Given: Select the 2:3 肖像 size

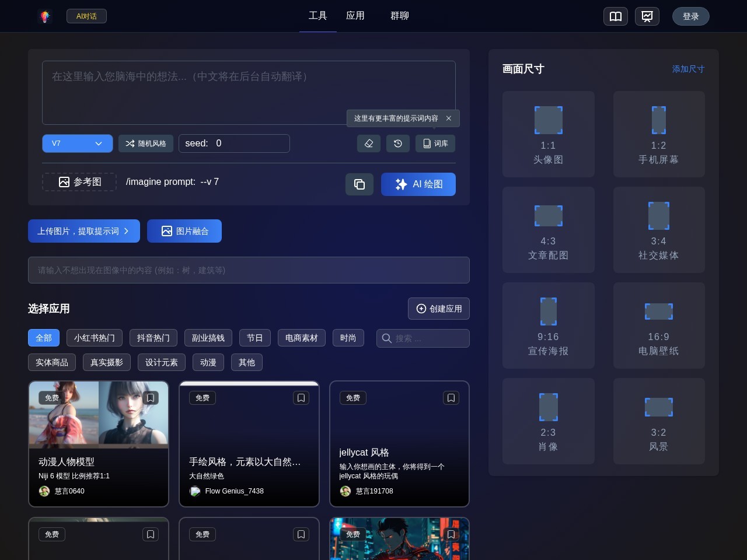Looking at the screenshot, I should click(x=549, y=421).
